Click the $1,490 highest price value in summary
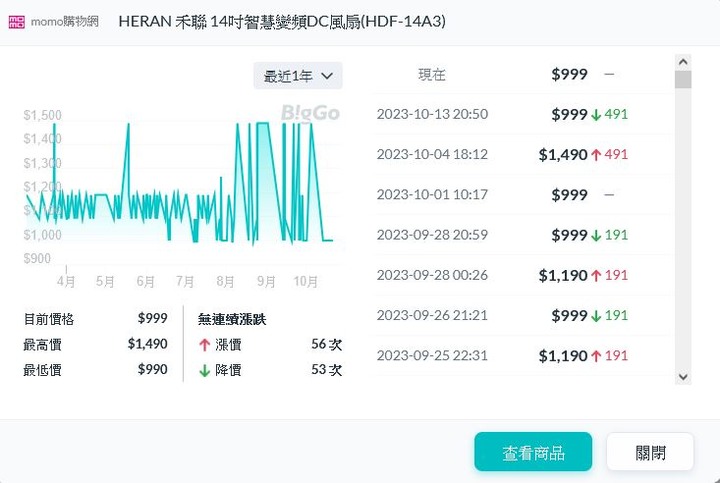720x483 pixels. click(147, 344)
